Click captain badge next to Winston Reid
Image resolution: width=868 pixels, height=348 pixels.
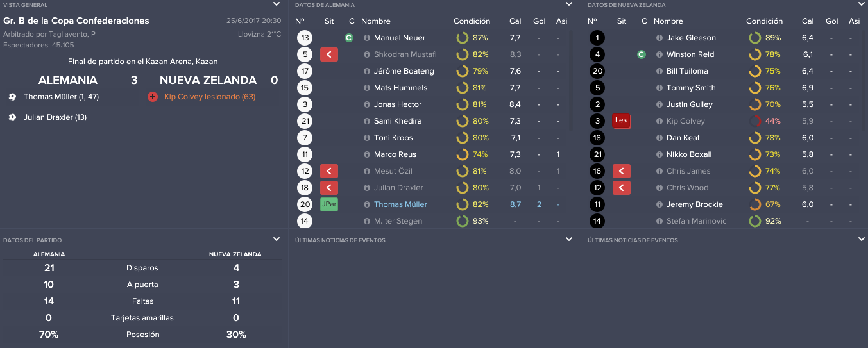642,54
